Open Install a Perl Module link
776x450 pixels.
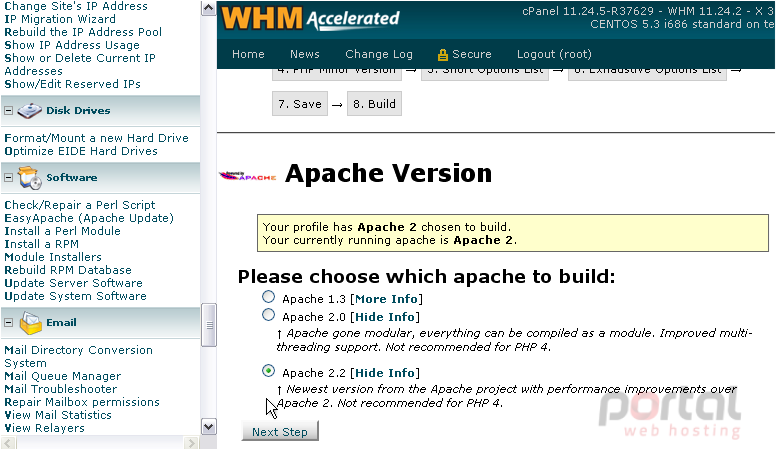pyautogui.click(x=62, y=231)
